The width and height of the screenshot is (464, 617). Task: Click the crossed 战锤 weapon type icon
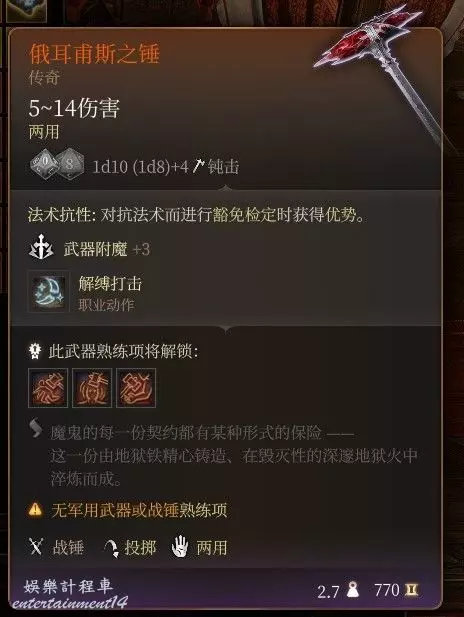36,547
